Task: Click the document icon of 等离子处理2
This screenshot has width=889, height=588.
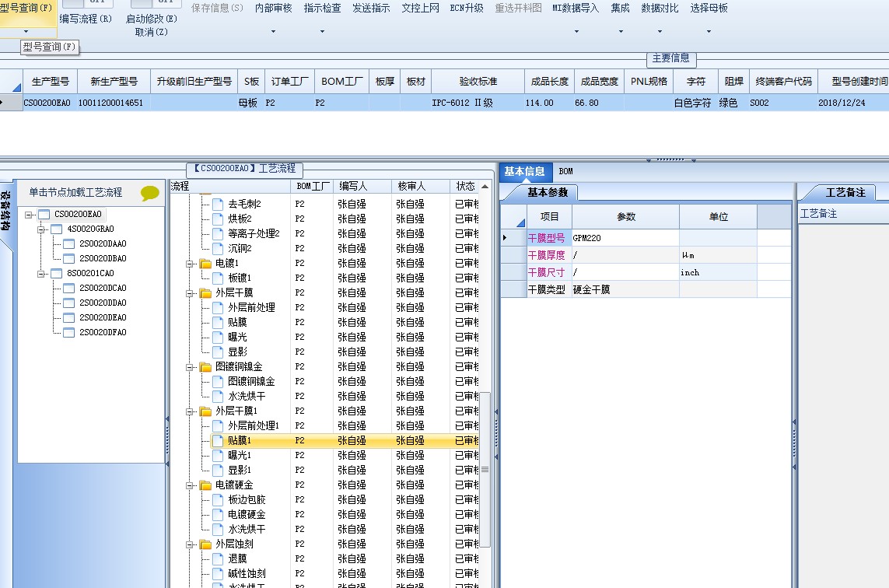Action: pos(218,233)
